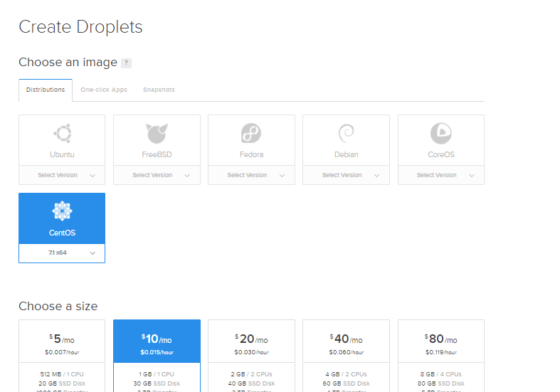560x392 pixels.
Task: Open FreeBSD Select Version dropdown
Action: tap(157, 175)
